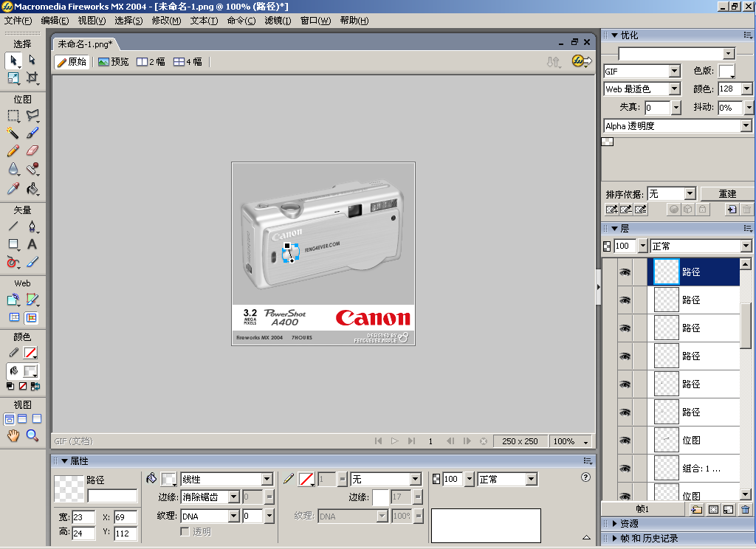
Task: Select the Brush tool
Action: (x=32, y=133)
